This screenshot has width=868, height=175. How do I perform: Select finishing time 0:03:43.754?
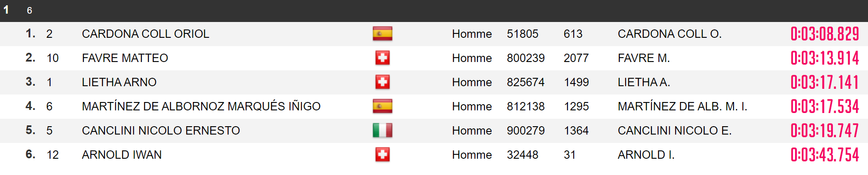(x=825, y=155)
